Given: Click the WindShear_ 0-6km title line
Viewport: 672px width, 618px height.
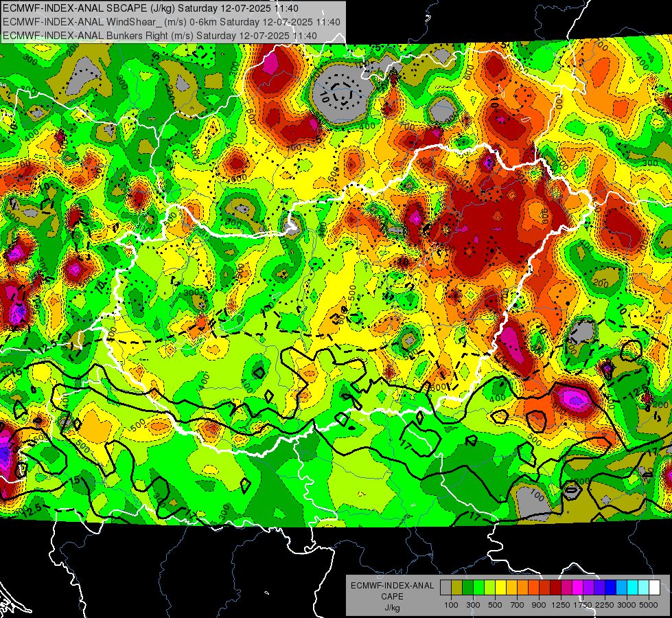Looking at the screenshot, I should 172,22.
